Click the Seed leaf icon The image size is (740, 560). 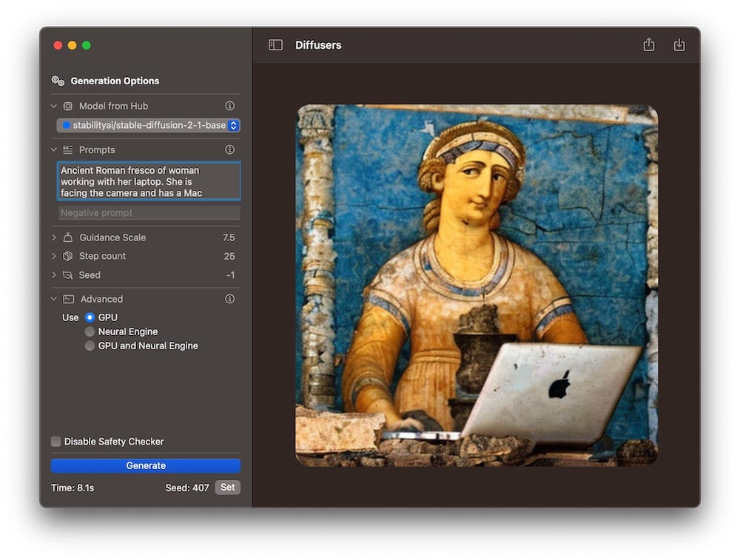tap(67, 274)
